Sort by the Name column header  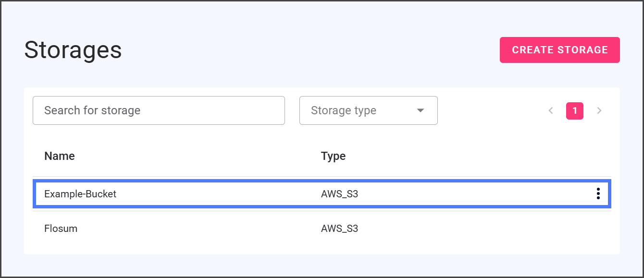pyautogui.click(x=60, y=156)
